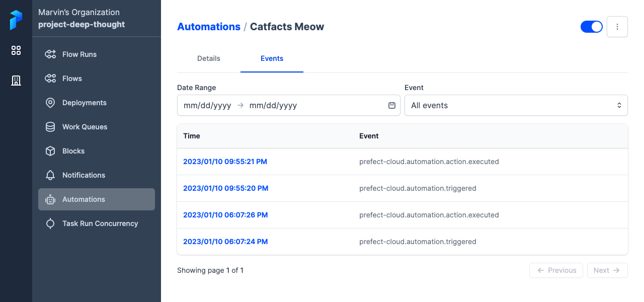Select Automations in the sidebar

pyautogui.click(x=97, y=199)
